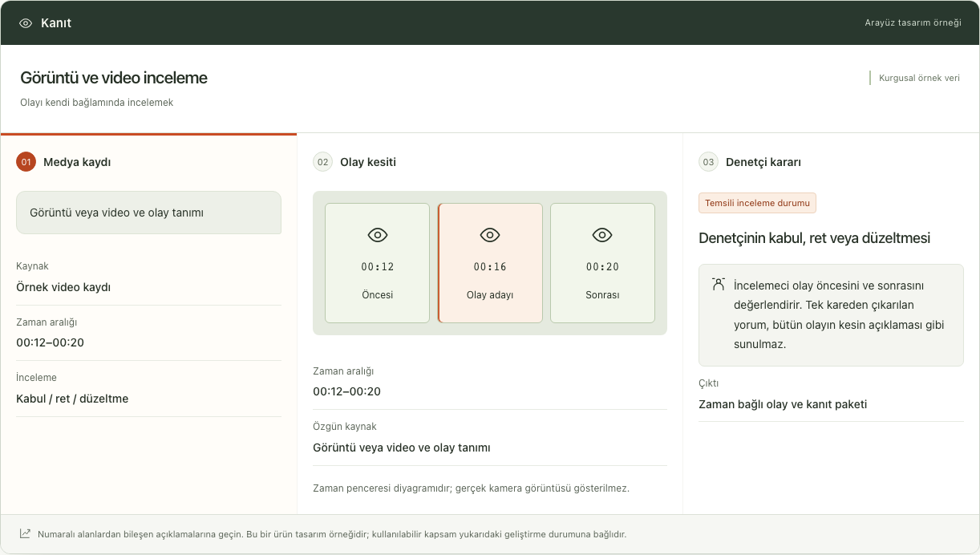Select the Öncesi 00:12 frame card
Screen dimensions: 980x555
377,263
